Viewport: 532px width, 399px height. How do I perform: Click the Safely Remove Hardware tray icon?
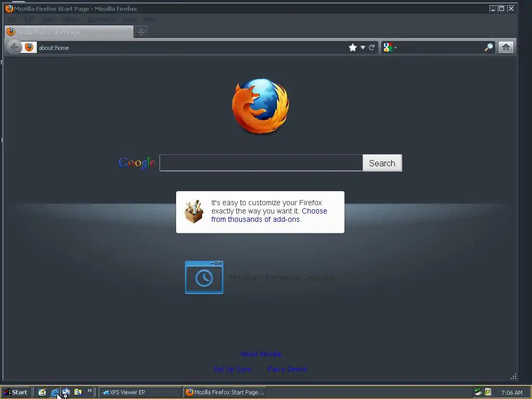click(x=478, y=392)
